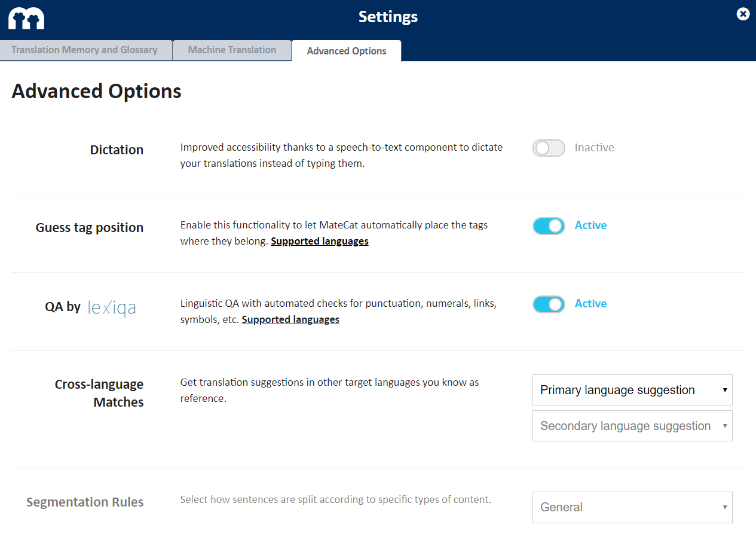Toggle the Dictation switch on
Screen dimensions: 756x552
point(549,148)
